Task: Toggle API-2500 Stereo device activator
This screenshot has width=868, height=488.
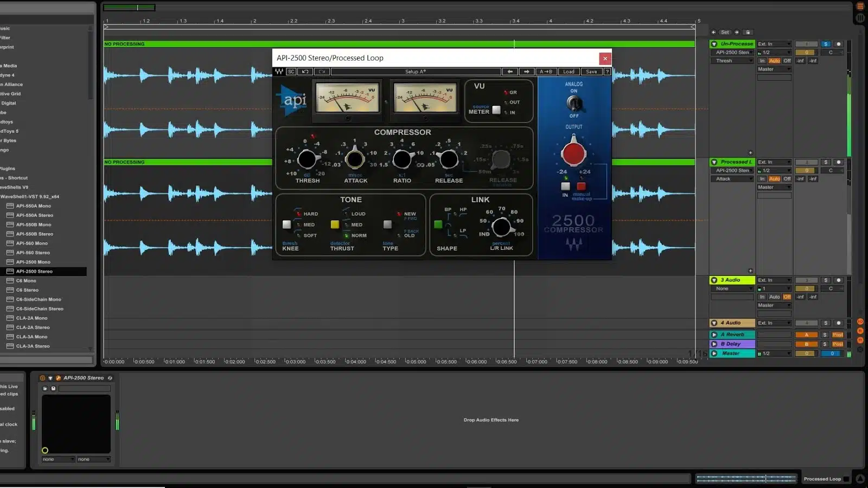Action: click(x=42, y=378)
